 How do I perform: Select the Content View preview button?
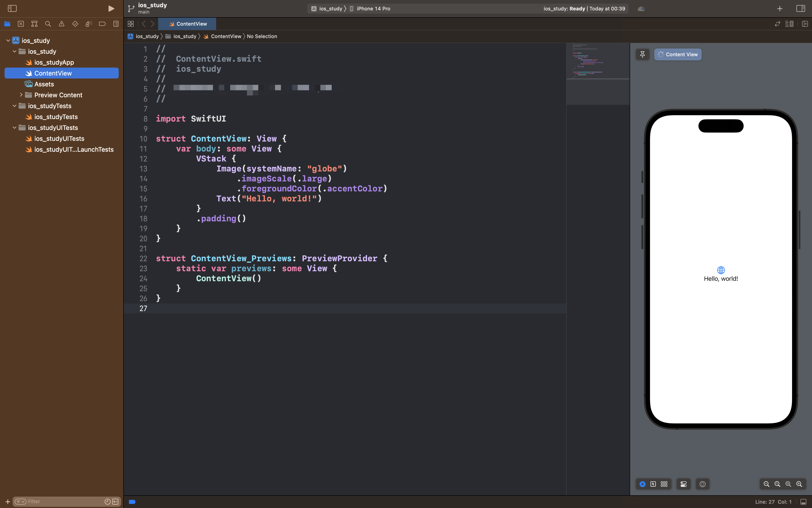678,54
